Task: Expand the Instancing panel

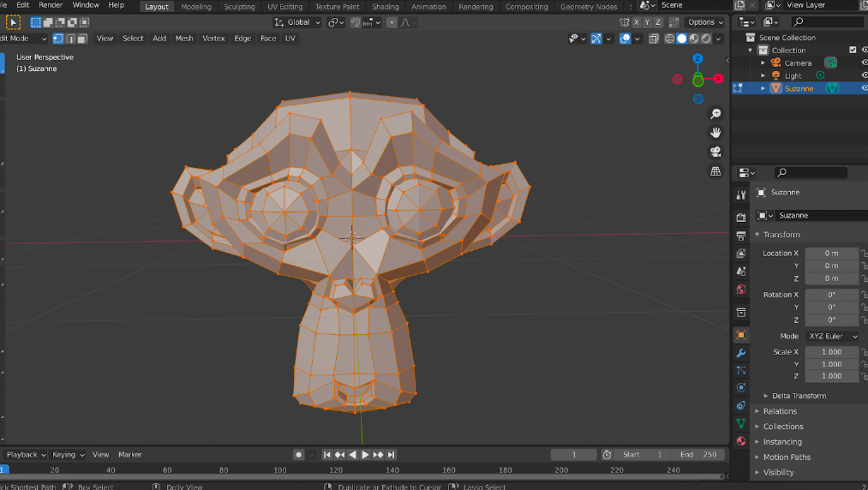Action: point(782,442)
